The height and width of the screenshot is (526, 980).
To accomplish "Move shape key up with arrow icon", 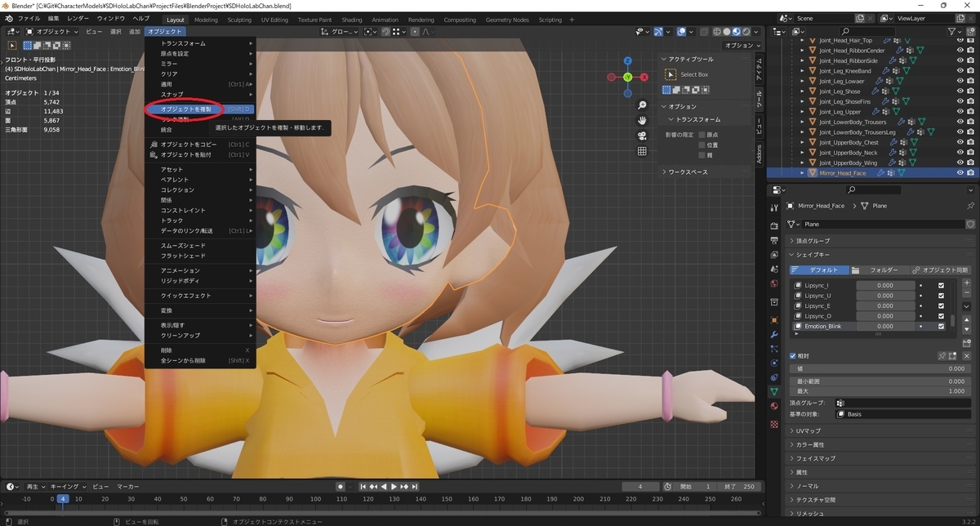I will pos(967,321).
